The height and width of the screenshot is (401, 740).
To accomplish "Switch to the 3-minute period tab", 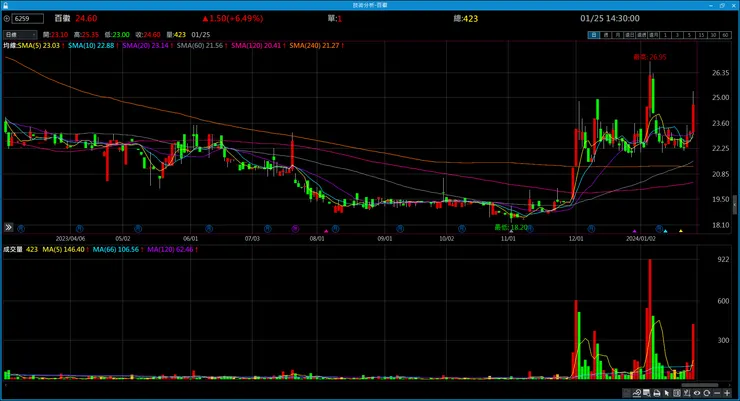I will click(678, 35).
